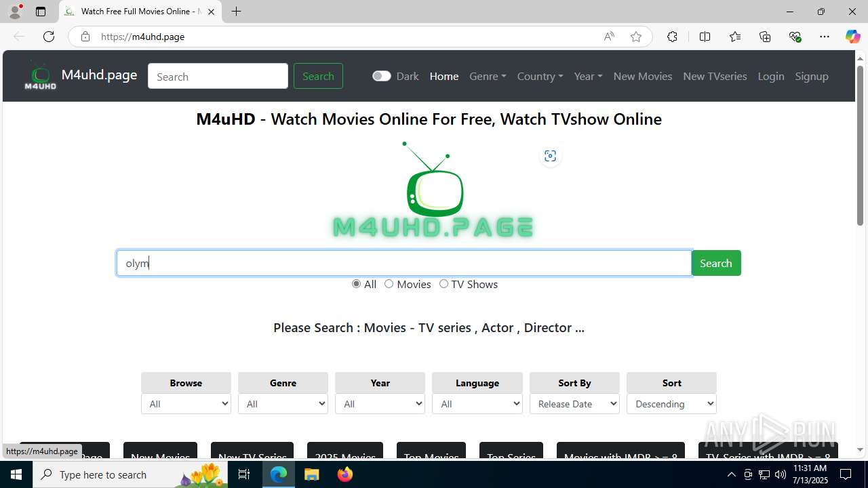
Task: Click the outlined navbar Search button
Action: [318, 76]
